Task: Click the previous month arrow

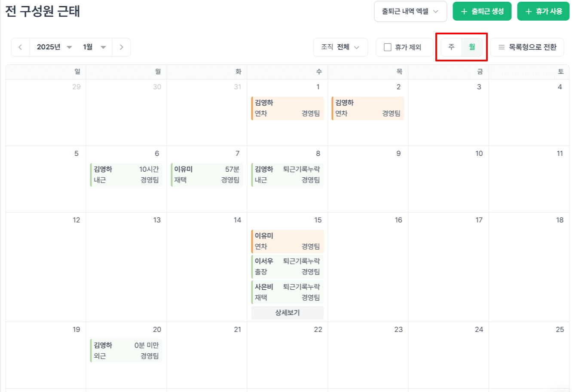Action: [x=20, y=47]
